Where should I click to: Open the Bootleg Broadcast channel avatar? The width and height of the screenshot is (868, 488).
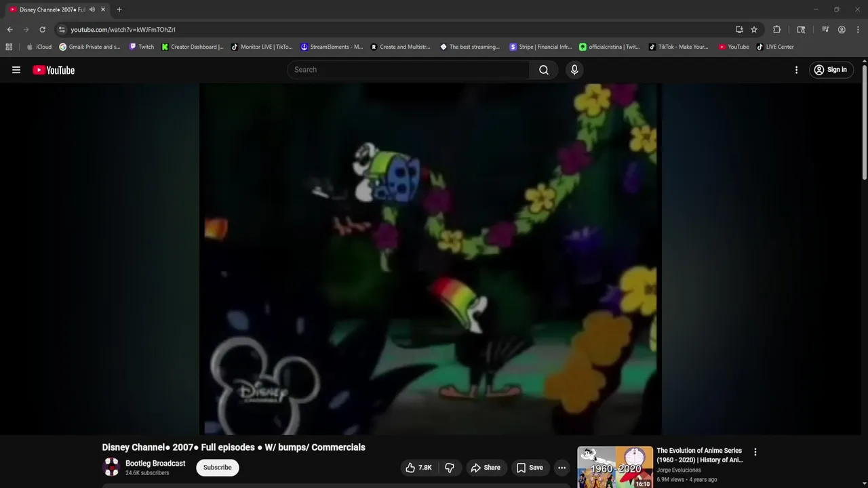pos(111,467)
